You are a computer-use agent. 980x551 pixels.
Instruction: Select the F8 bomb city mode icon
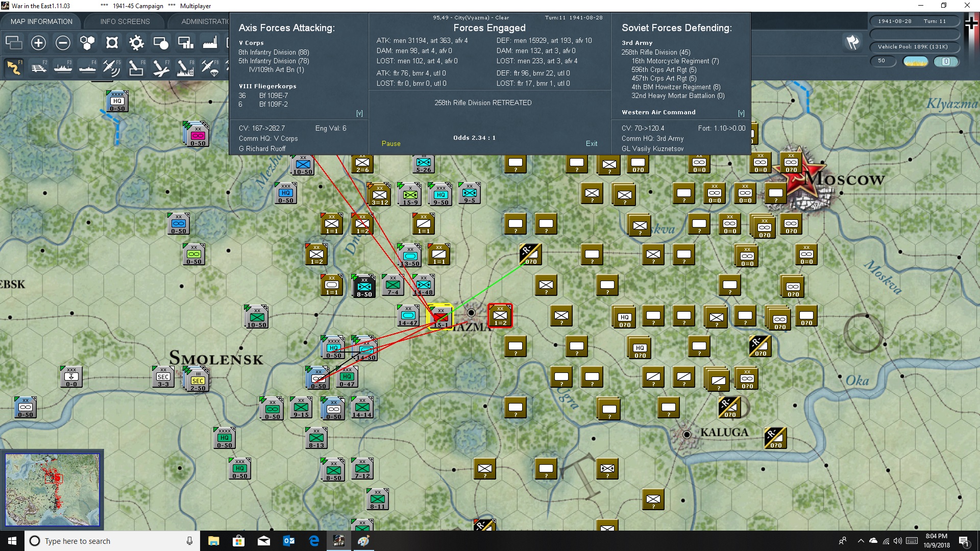185,67
